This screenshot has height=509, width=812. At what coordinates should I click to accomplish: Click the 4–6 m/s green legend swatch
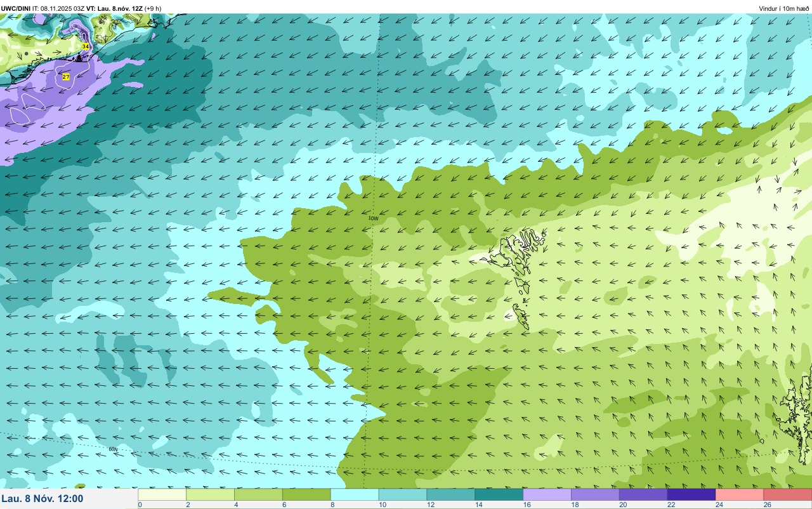(x=258, y=494)
